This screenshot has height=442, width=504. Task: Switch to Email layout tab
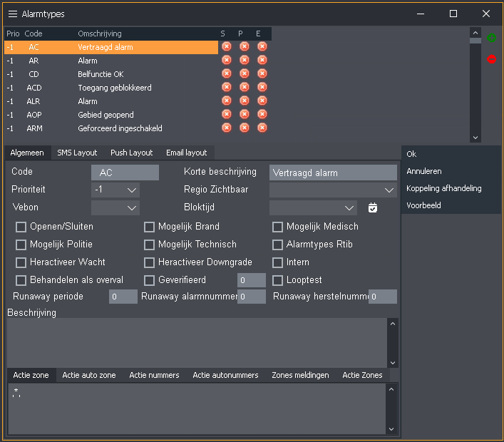tap(187, 153)
